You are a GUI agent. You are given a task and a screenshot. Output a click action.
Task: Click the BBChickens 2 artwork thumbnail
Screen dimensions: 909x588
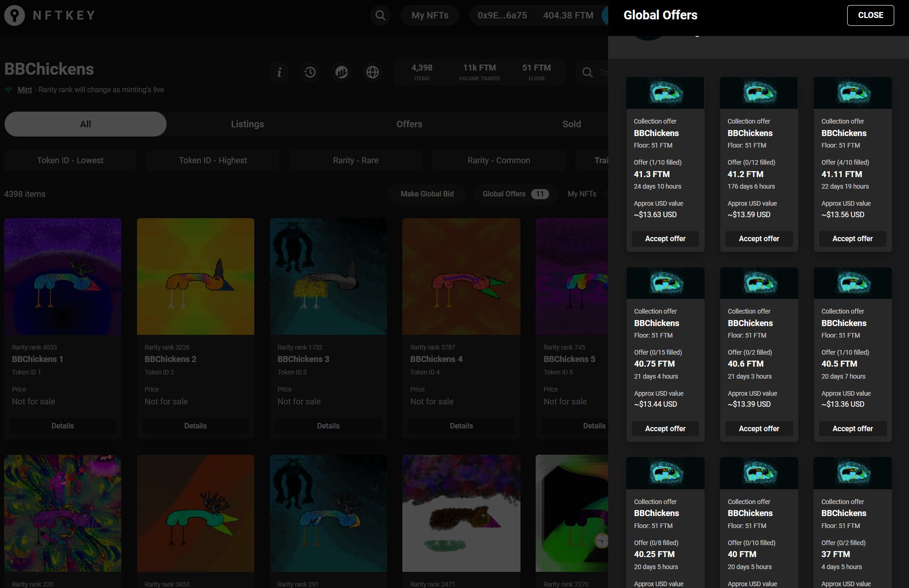(195, 276)
